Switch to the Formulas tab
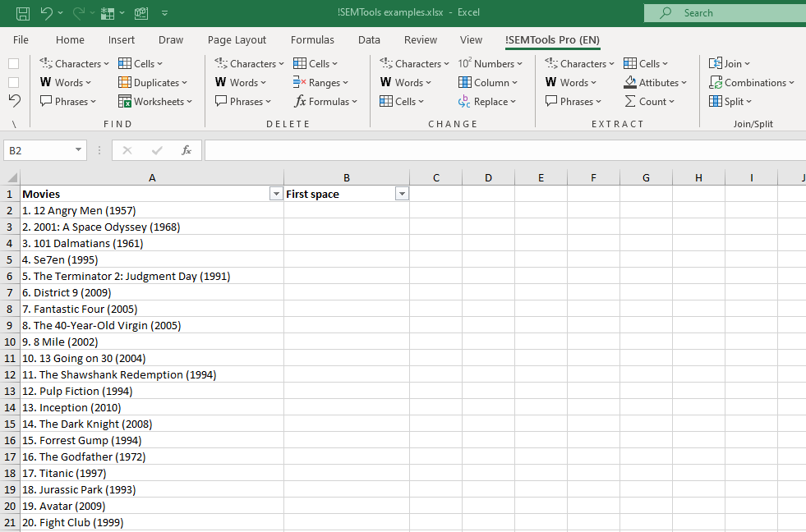The height and width of the screenshot is (532, 806). (x=312, y=40)
